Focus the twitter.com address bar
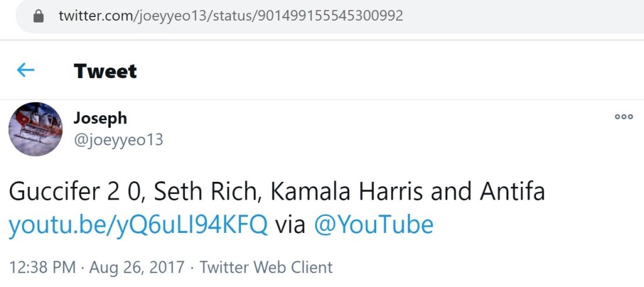This screenshot has width=644, height=287. pos(314,16)
